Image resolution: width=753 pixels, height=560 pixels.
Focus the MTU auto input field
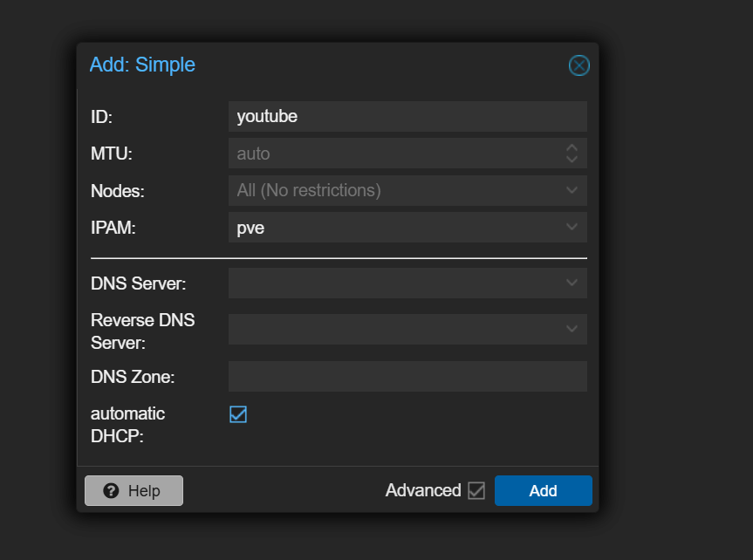pyautogui.click(x=393, y=154)
